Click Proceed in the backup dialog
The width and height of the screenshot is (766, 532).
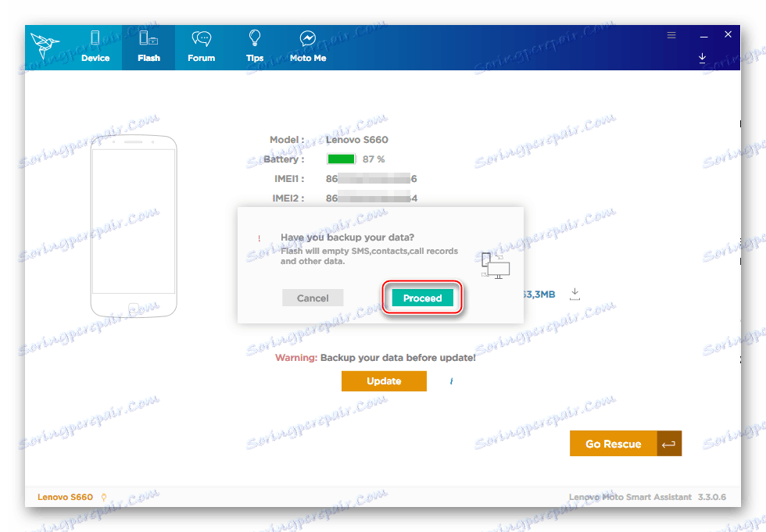[x=422, y=298]
